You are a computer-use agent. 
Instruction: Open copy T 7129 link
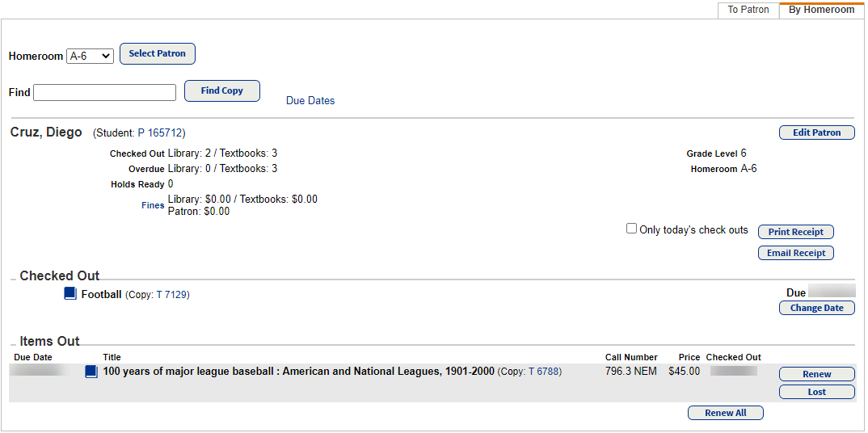coord(171,295)
